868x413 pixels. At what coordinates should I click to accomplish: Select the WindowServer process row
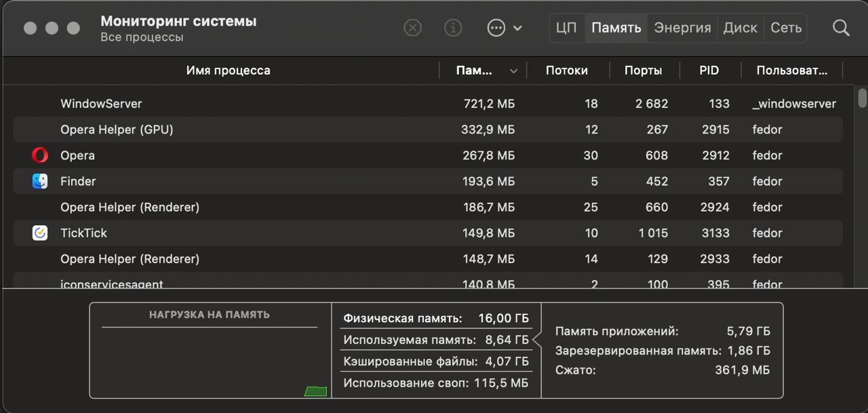pos(428,104)
